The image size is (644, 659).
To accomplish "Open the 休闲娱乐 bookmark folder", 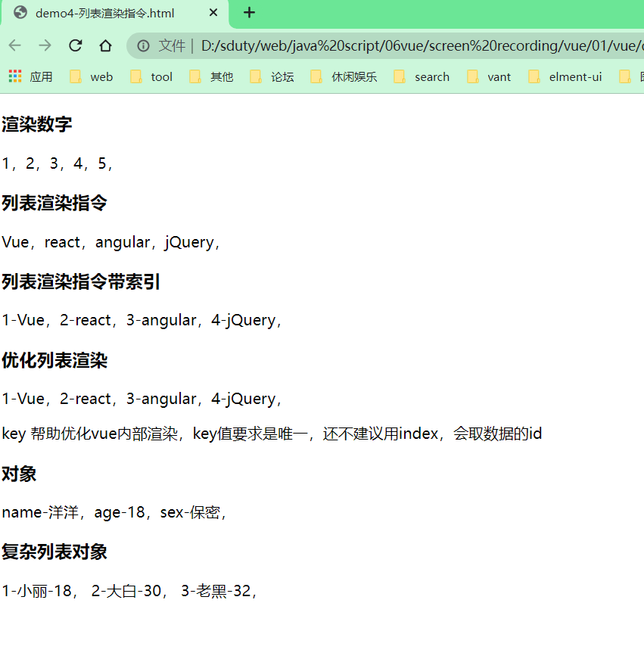I will tap(344, 77).
